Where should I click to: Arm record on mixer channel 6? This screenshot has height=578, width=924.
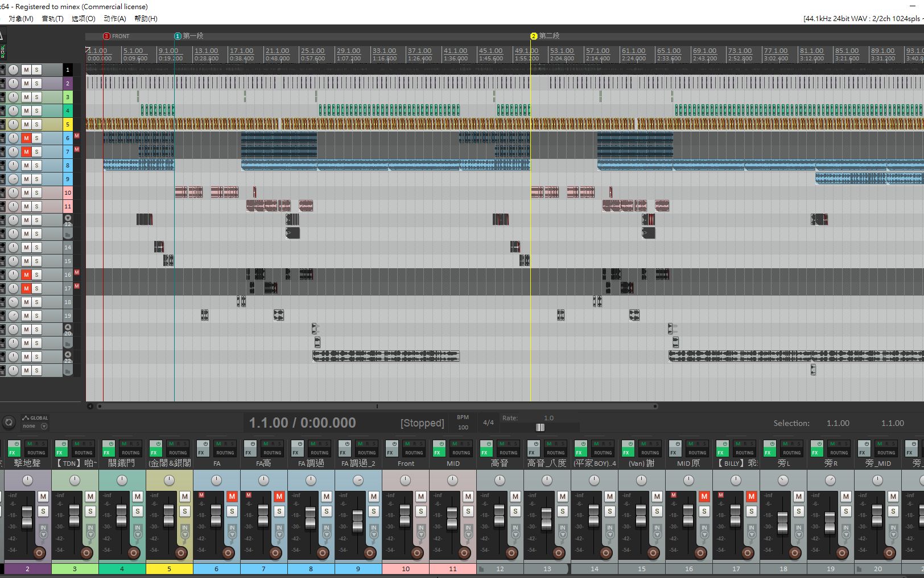228,552
